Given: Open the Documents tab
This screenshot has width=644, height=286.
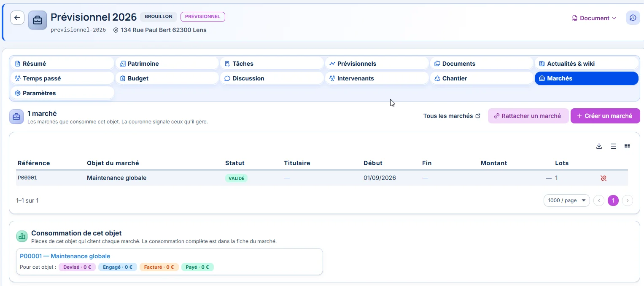Looking at the screenshot, I should click(x=482, y=64).
